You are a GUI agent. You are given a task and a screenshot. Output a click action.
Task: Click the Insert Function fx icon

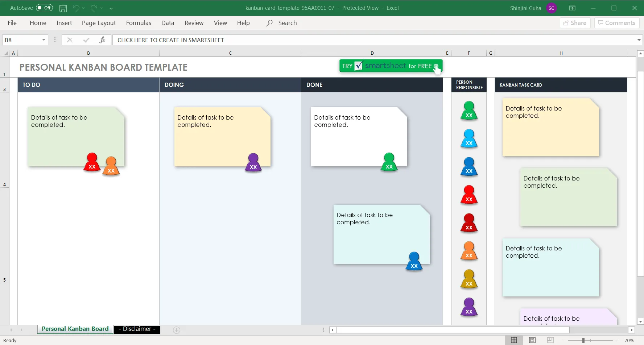pos(102,40)
